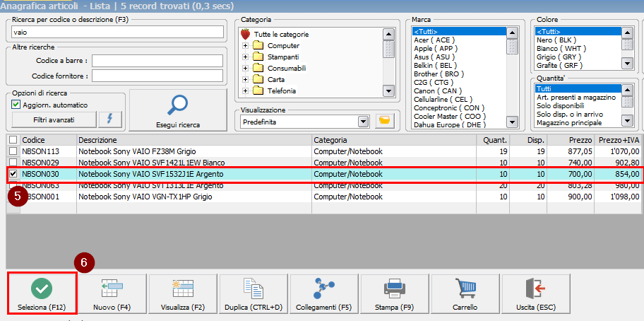Select Apple ( APP ) brand
The image size is (644, 321).
click(459, 48)
